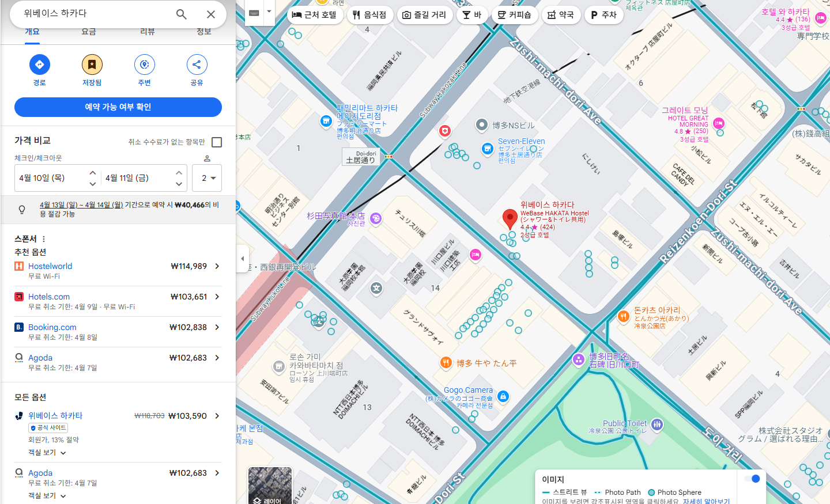Click the keyboard input tool icon
The height and width of the screenshot is (504, 830).
254,13
